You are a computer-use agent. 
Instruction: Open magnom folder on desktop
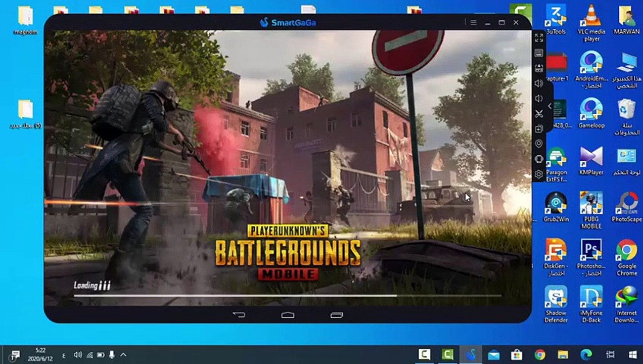click(25, 20)
